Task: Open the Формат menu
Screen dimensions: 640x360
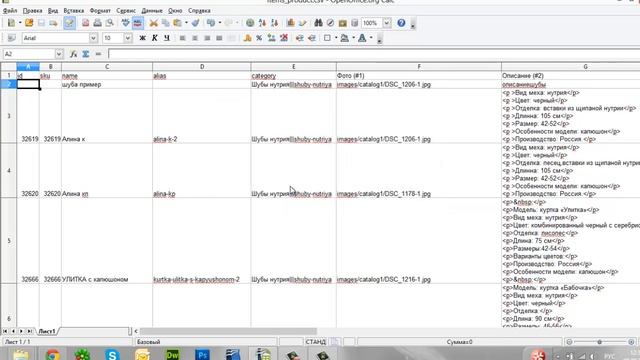Action: point(100,11)
